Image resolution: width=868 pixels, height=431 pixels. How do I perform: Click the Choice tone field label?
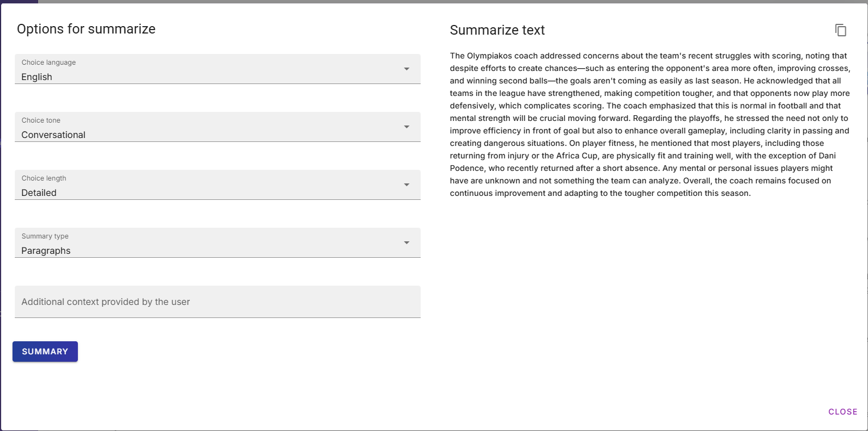pyautogui.click(x=41, y=120)
